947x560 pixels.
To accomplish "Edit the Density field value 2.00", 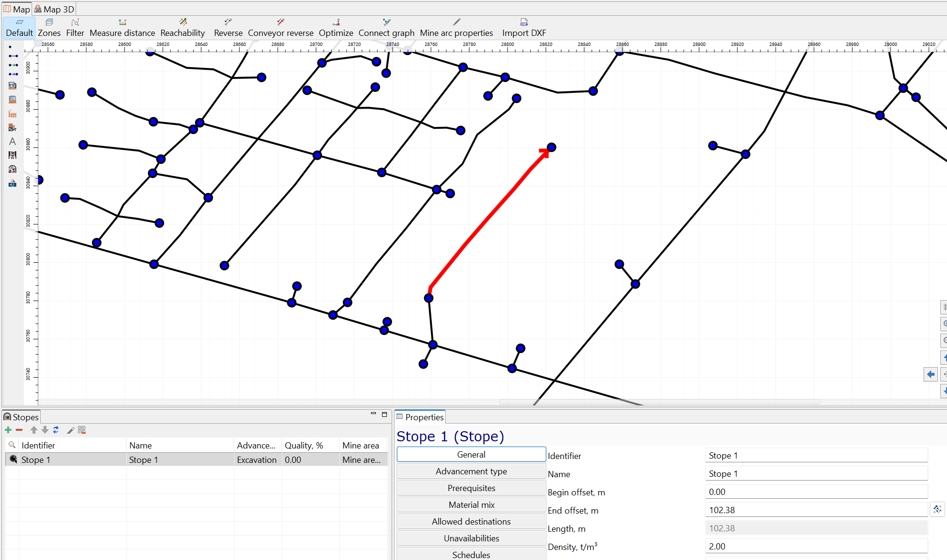I will click(x=816, y=546).
